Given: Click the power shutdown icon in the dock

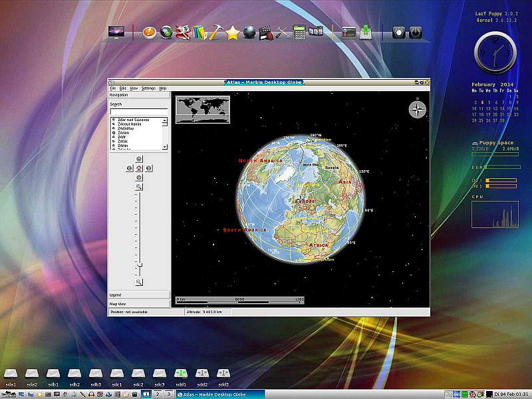Looking at the screenshot, I should pos(416,33).
